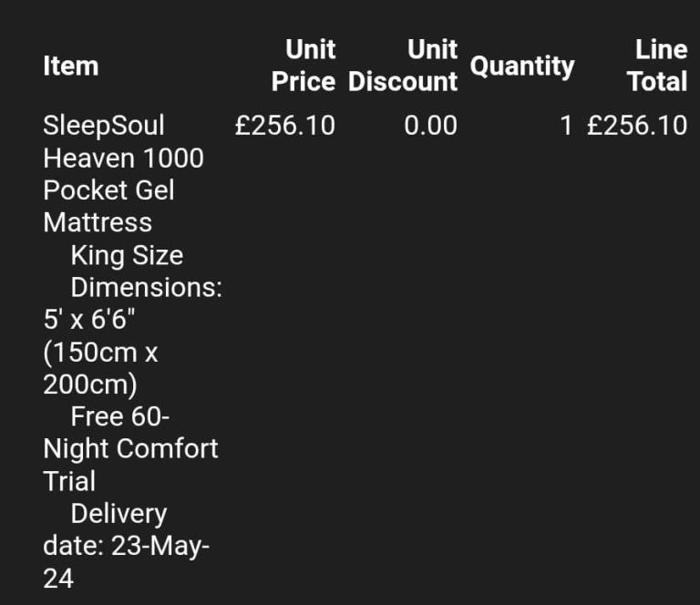Click the Heaven 1000 product text

123,159
